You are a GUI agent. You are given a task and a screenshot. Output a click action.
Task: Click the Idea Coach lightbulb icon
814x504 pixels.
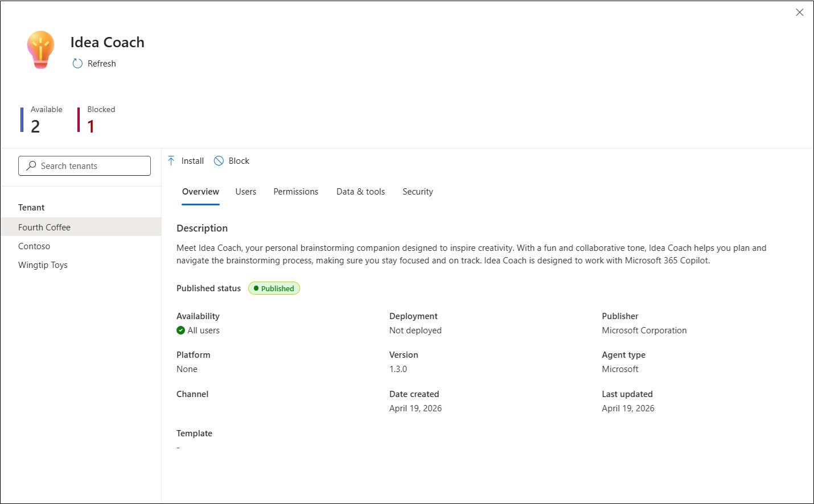40,50
